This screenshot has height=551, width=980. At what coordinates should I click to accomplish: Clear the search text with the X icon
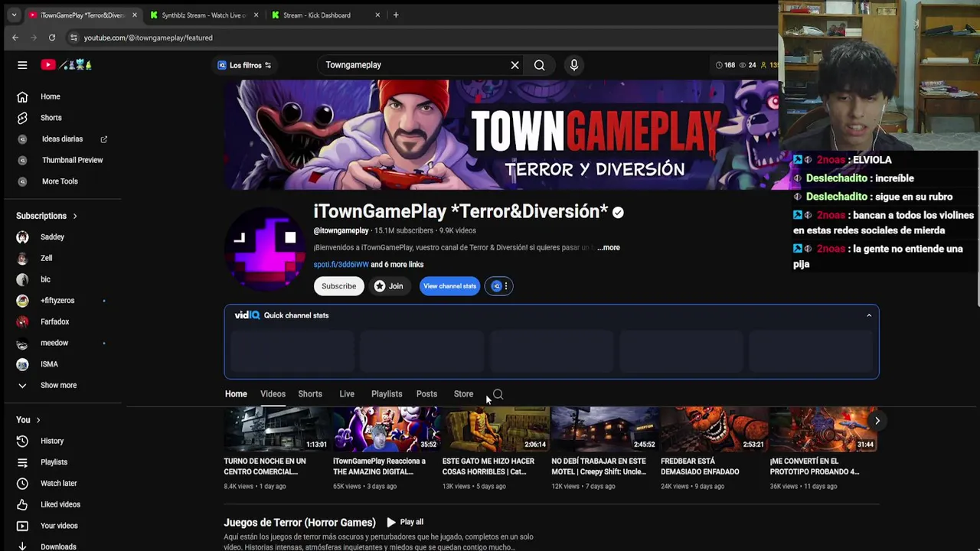(514, 65)
